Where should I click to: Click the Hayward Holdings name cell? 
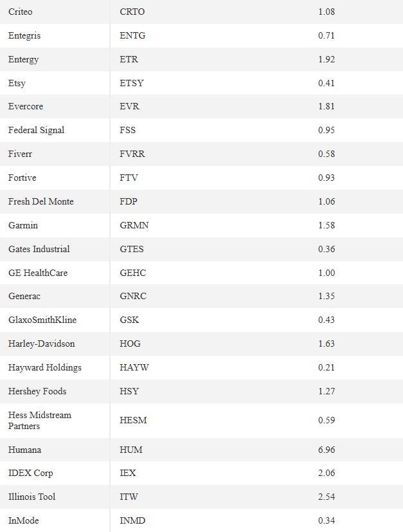coord(45,367)
